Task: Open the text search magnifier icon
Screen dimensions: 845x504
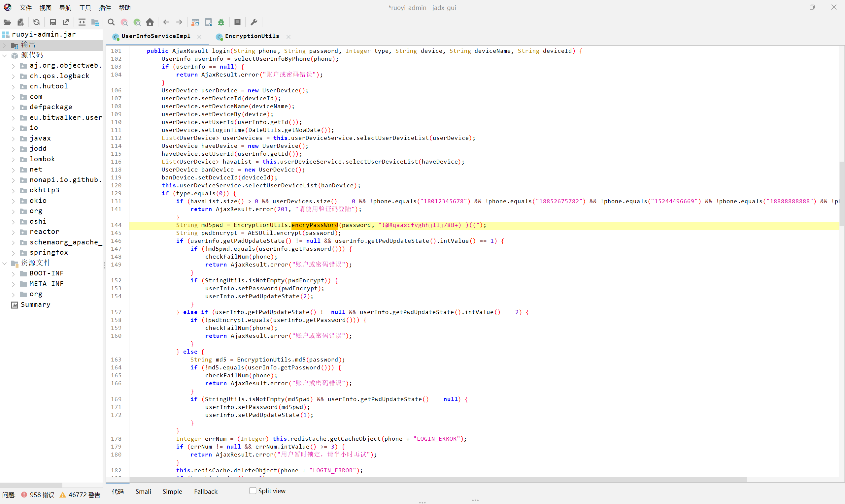Action: click(111, 22)
